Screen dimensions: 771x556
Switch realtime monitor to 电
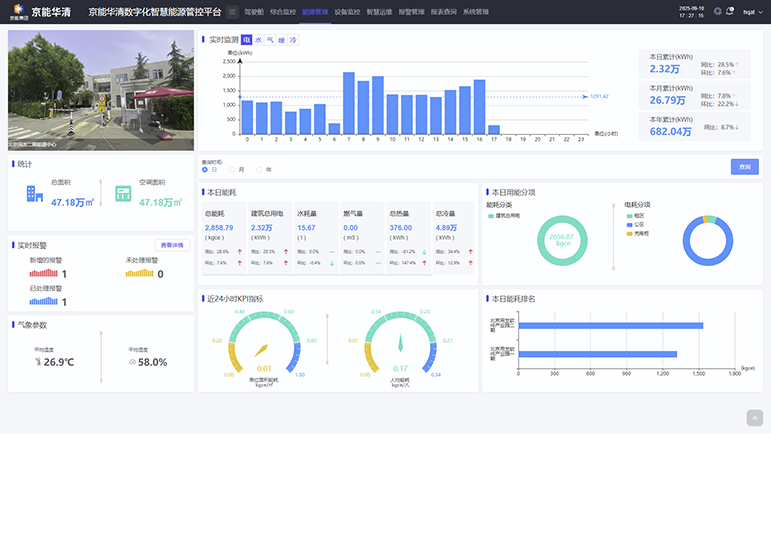(246, 40)
